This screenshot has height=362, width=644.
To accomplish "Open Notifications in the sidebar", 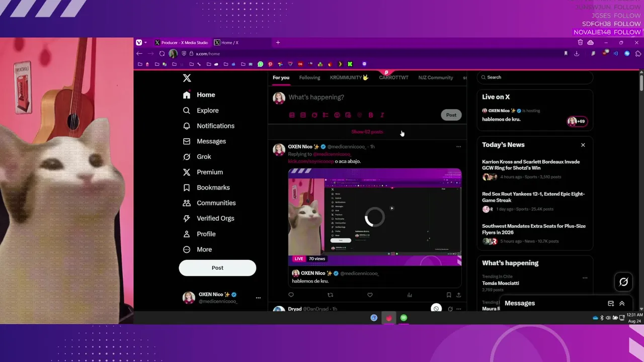I will click(x=209, y=126).
